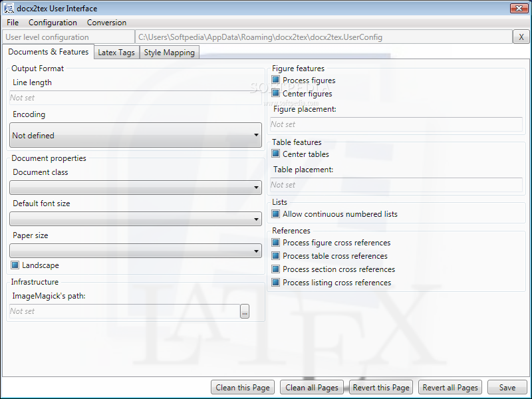This screenshot has width=532, height=399.
Task: Toggle the Center tables checkbox
Action: 275,154
